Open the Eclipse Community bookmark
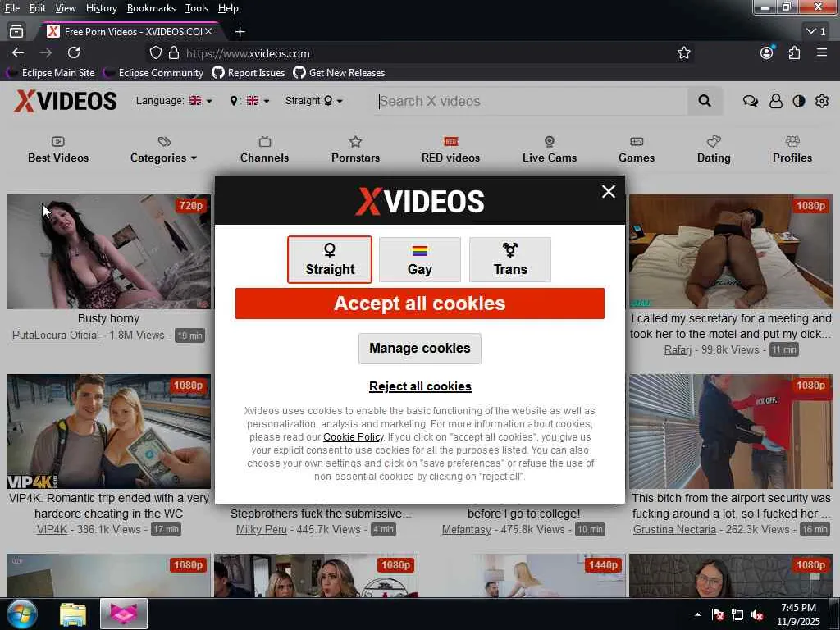Image resolution: width=840 pixels, height=630 pixels. coord(153,73)
